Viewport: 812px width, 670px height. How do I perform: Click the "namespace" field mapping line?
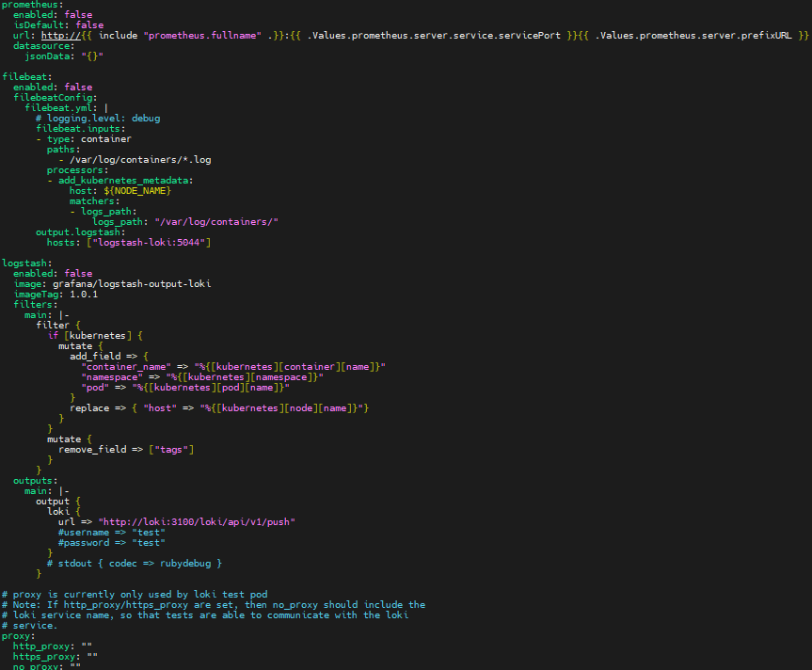click(202, 377)
